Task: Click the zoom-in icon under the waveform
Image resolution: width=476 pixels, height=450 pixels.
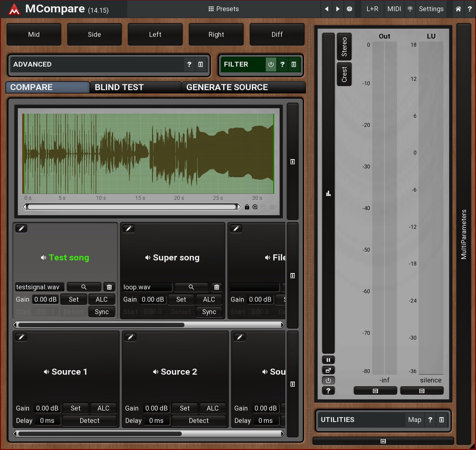Action: 255,207
